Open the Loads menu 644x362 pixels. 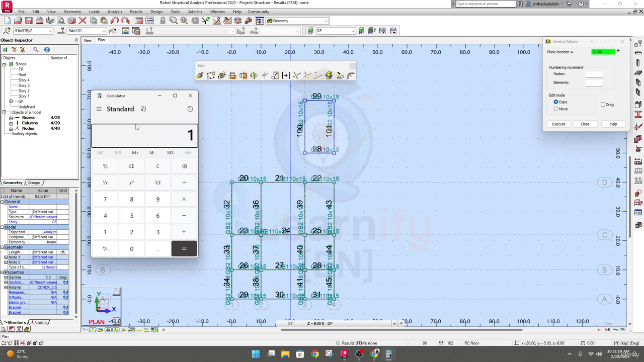(x=94, y=12)
